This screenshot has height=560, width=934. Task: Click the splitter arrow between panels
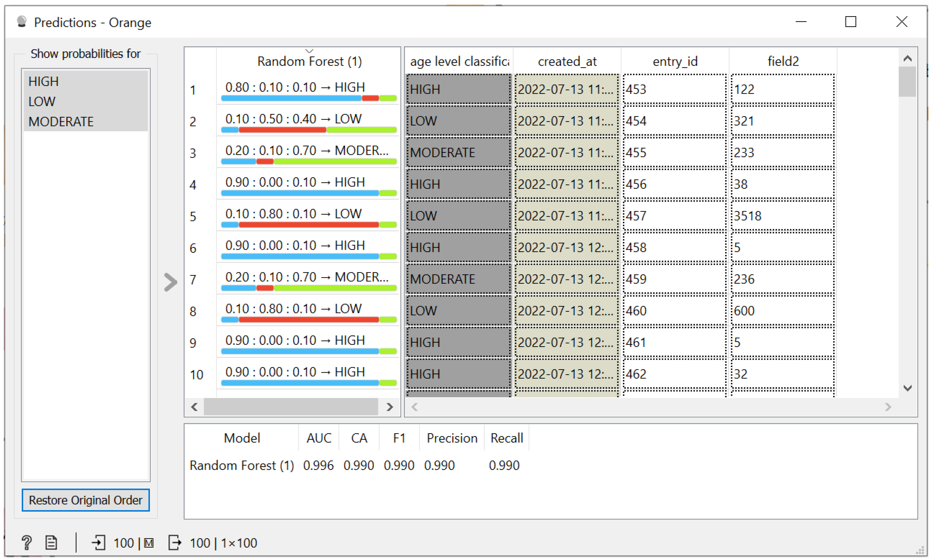tap(170, 282)
